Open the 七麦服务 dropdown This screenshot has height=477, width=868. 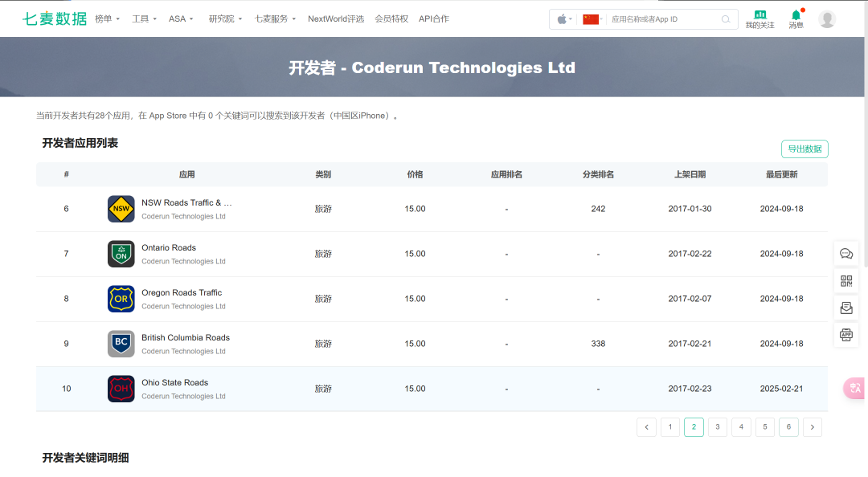275,18
